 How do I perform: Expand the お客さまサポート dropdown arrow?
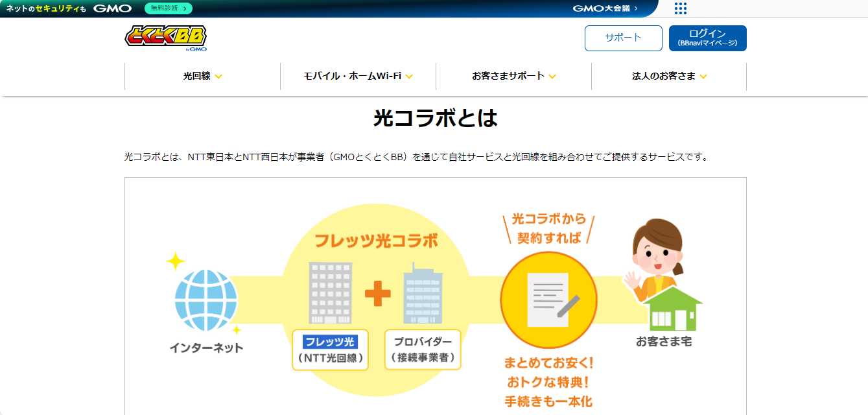[552, 77]
